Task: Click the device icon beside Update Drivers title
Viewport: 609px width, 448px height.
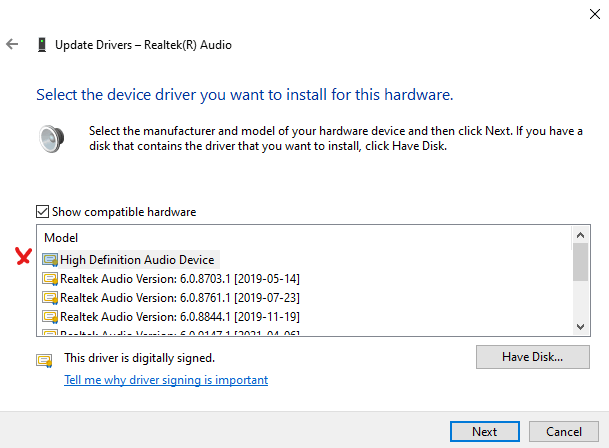Action: pos(42,45)
